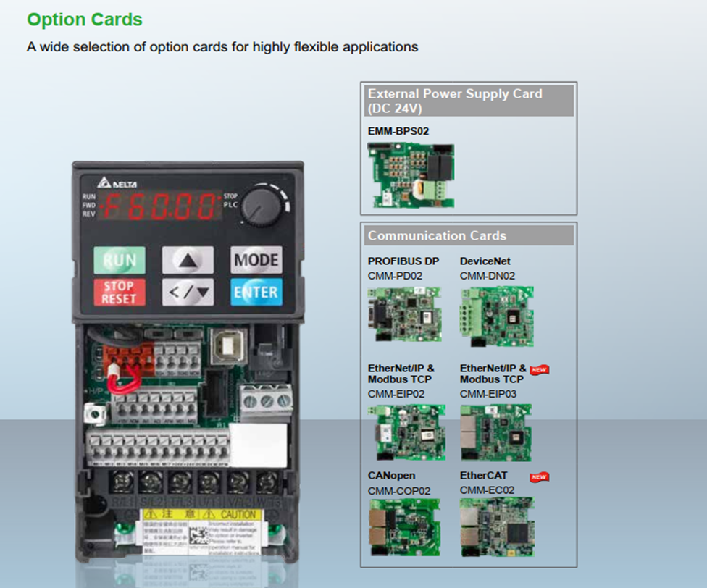
Task: Click the CMM-PD02 model text
Action: tap(395, 276)
